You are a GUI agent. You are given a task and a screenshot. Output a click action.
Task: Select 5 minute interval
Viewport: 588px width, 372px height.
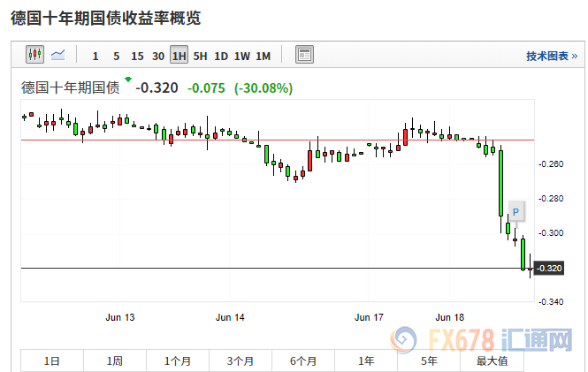coord(116,57)
